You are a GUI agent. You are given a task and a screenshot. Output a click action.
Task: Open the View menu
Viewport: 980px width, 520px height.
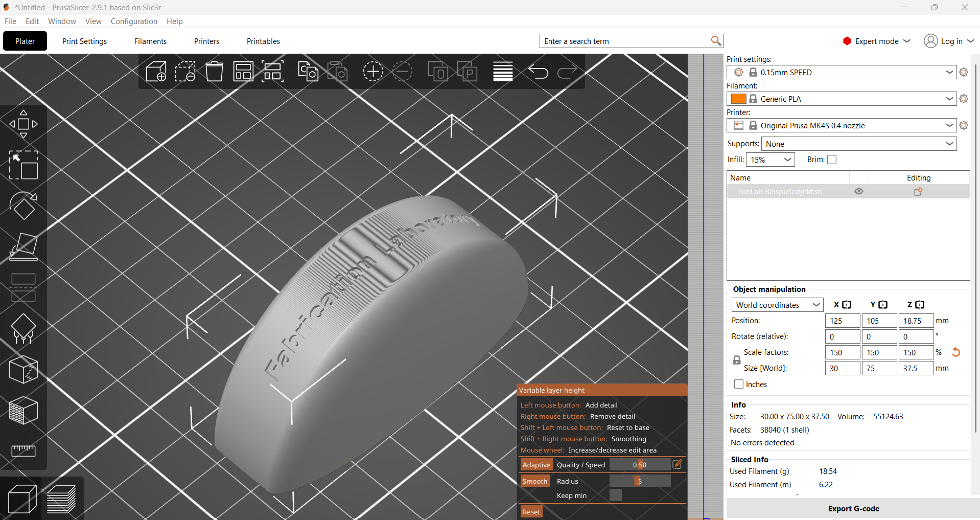click(94, 21)
